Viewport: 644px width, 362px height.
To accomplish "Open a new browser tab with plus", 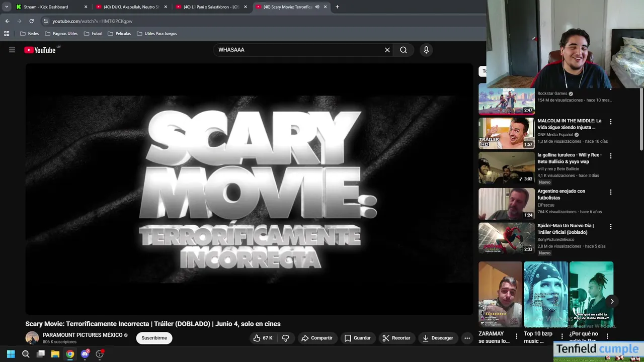I will click(x=337, y=7).
